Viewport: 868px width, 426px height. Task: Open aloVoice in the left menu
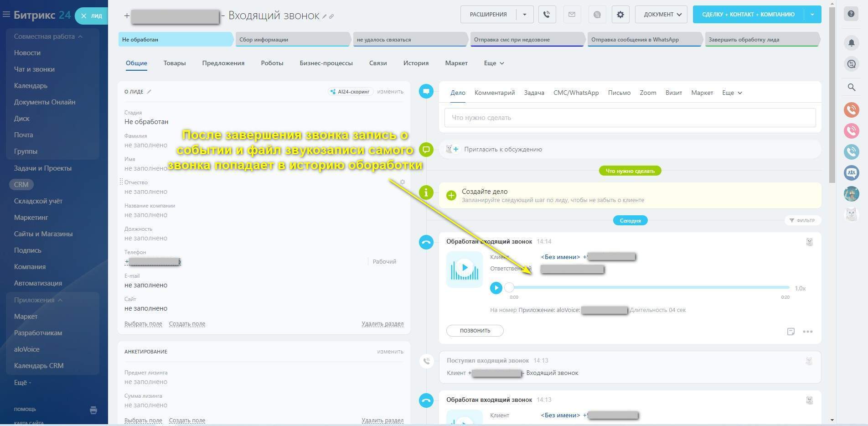pos(27,349)
